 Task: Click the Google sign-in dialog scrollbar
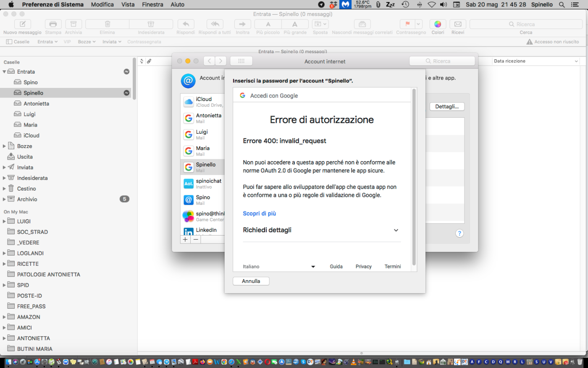[415, 177]
